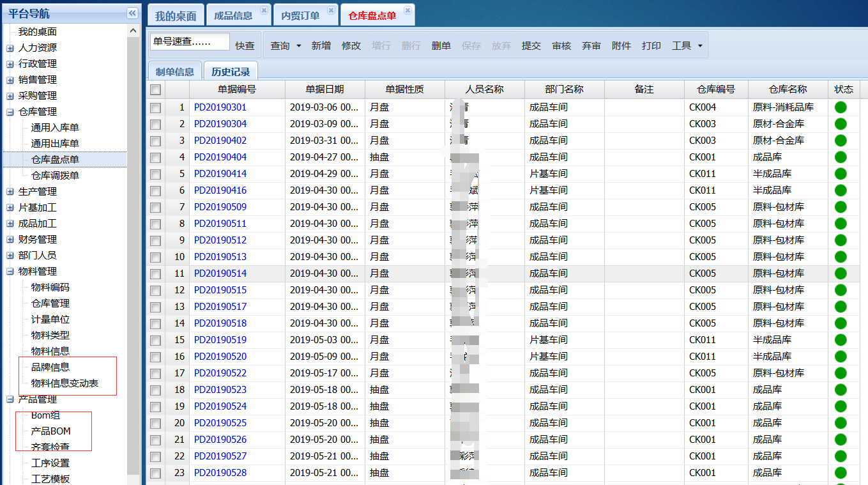Collapse the 平台导航 sidebar panel
Screen dimensions: 868x485
(132, 13)
